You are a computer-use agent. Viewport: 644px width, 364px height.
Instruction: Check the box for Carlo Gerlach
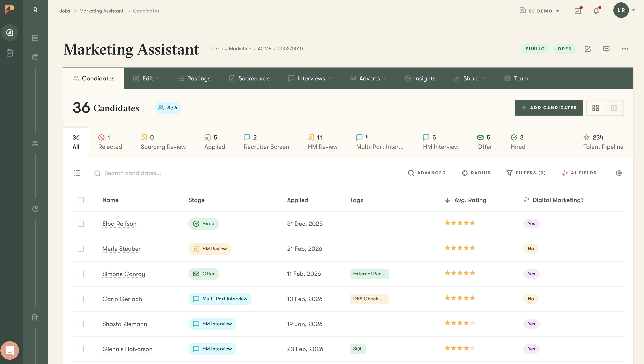pos(81,299)
